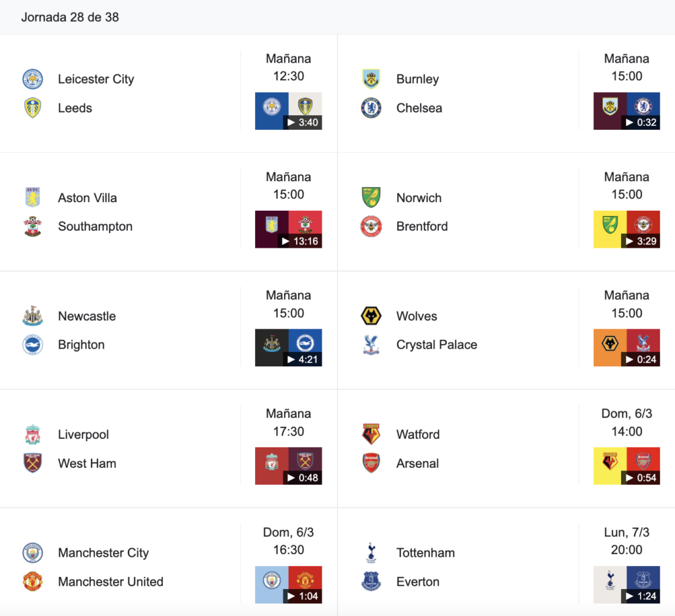Open the Crystal Palace team name

436,345
